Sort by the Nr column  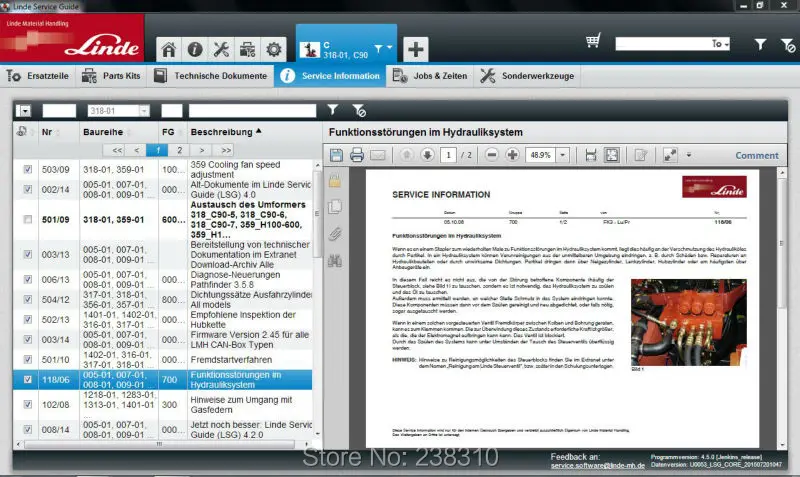tap(47, 132)
